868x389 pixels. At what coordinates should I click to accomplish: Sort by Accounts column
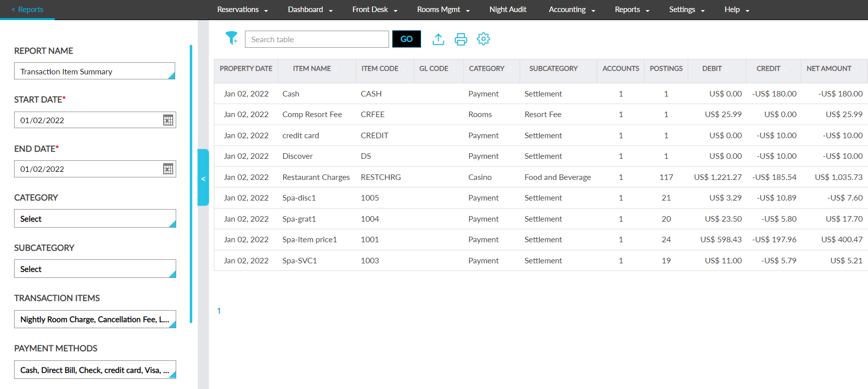click(x=621, y=69)
